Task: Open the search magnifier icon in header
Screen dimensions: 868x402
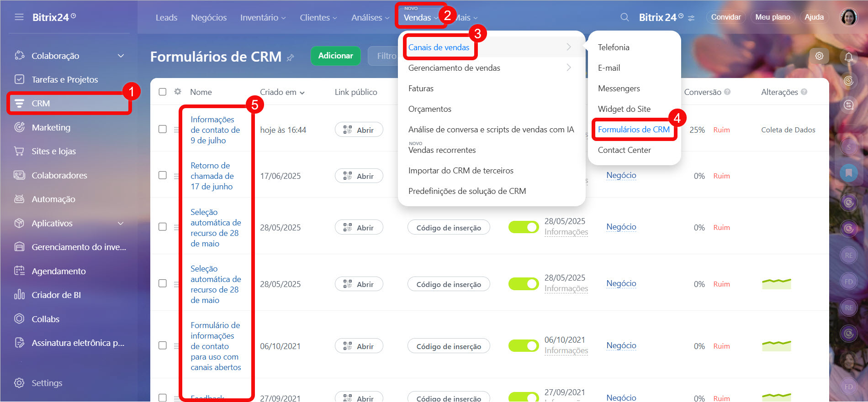Action: coord(624,17)
